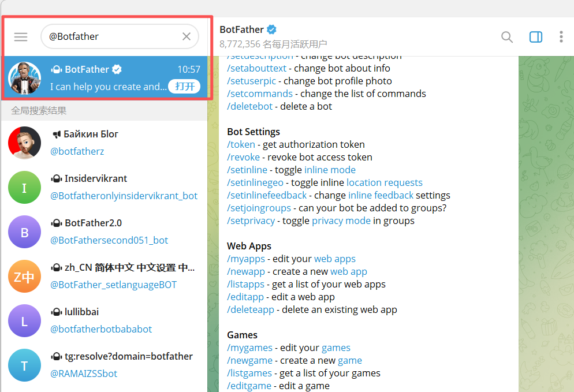
Task: Click the BotFather verified badge in header
Action: tap(271, 29)
